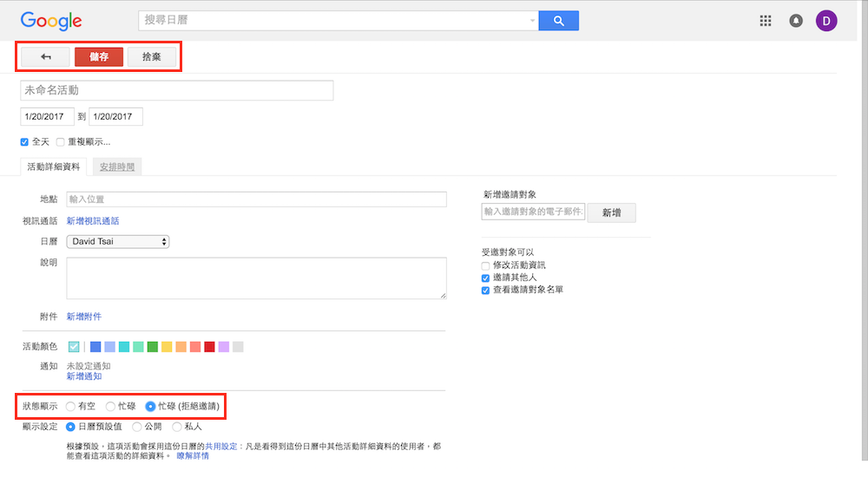Click the back arrow button
The image size is (868, 477).
(x=45, y=57)
